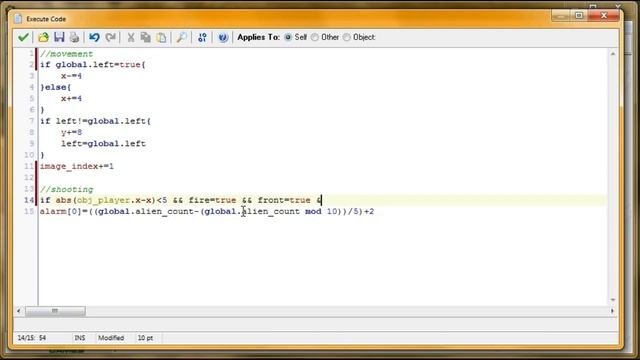Click 'fire=true' in line 14
This screenshot has width=640, height=360.
point(212,200)
